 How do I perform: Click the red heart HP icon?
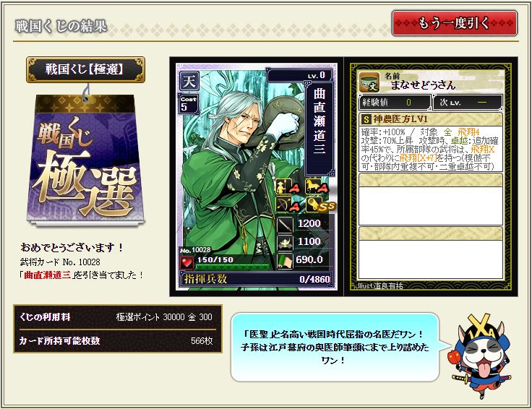(x=186, y=262)
